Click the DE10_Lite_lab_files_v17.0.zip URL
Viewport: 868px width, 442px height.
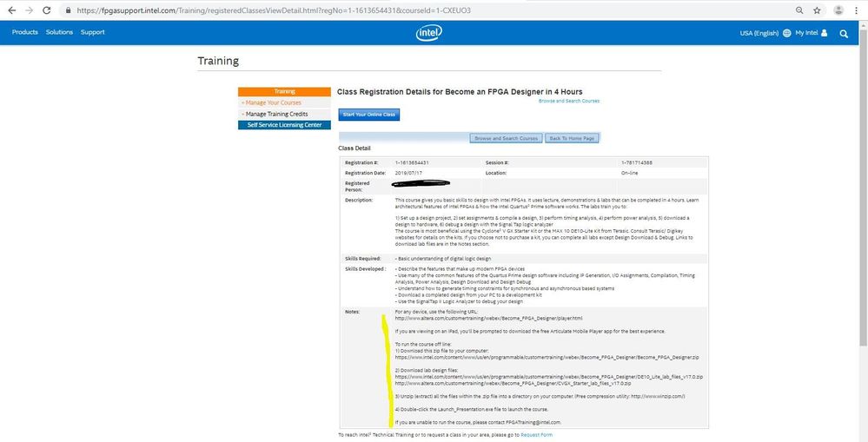click(548, 377)
